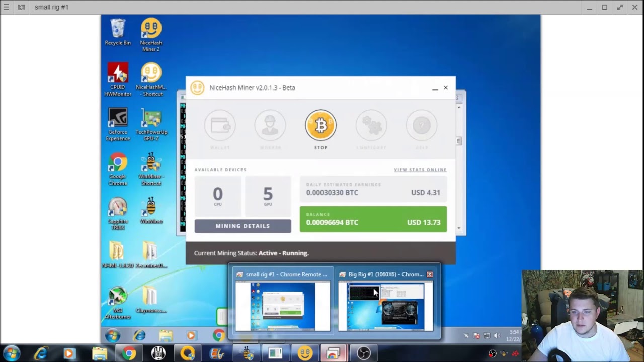Launch MSI Afterburner from desktop
This screenshot has height=362, width=644.
[118, 303]
